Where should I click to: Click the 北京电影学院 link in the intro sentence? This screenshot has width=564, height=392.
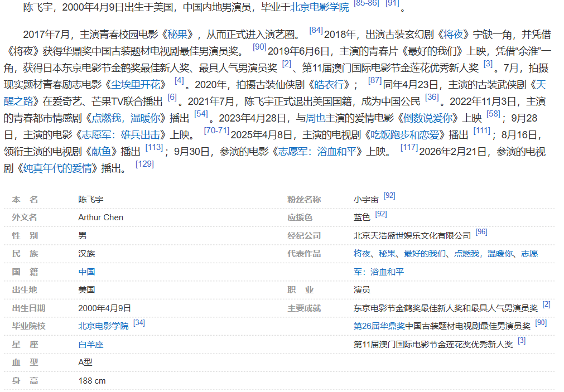point(319,7)
